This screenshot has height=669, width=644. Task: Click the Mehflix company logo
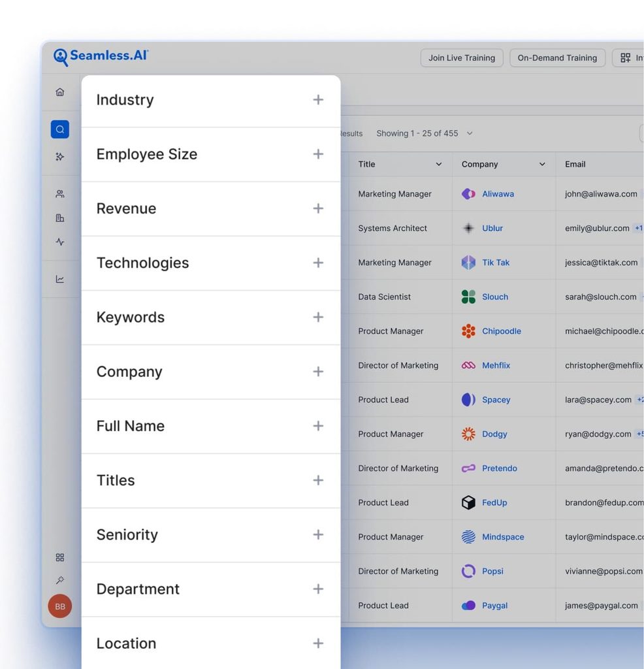coord(468,365)
